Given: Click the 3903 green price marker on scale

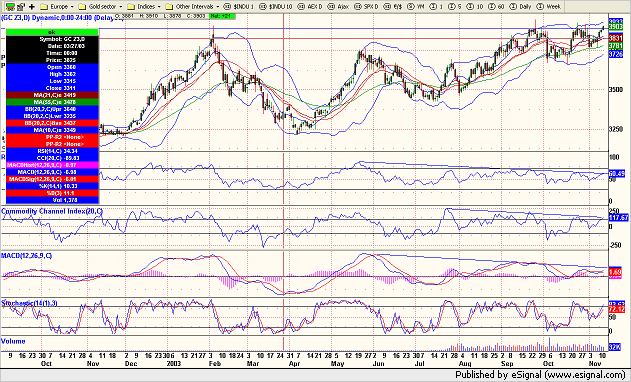Looking at the screenshot, I should [x=616, y=27].
